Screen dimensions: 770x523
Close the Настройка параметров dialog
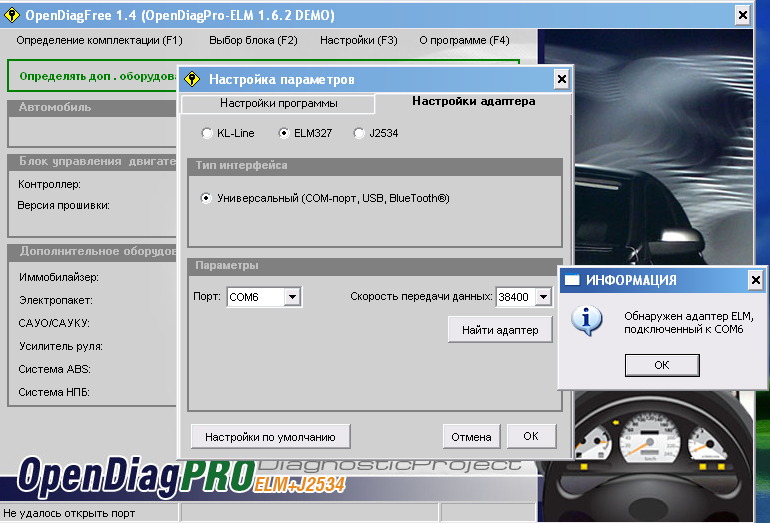561,79
